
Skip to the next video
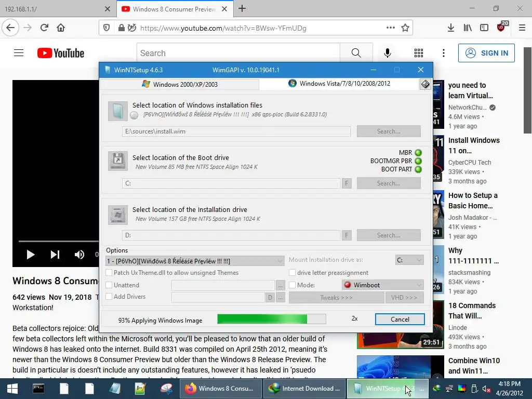pyautogui.click(x=55, y=255)
